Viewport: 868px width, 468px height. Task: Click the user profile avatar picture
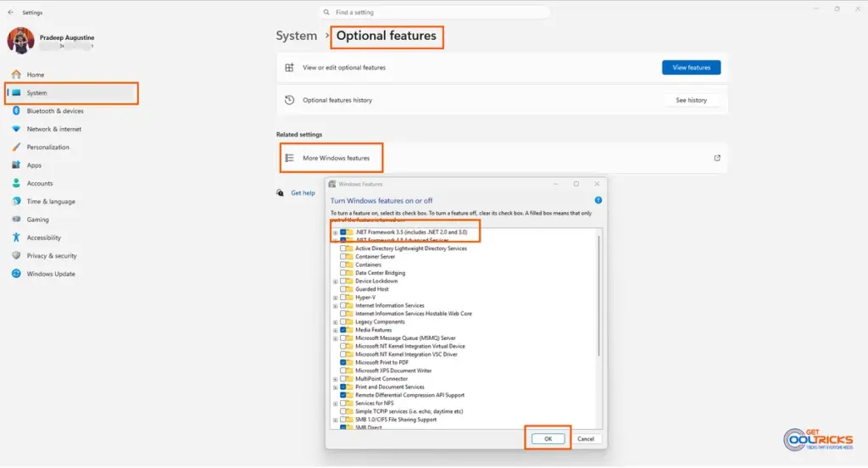click(x=20, y=41)
